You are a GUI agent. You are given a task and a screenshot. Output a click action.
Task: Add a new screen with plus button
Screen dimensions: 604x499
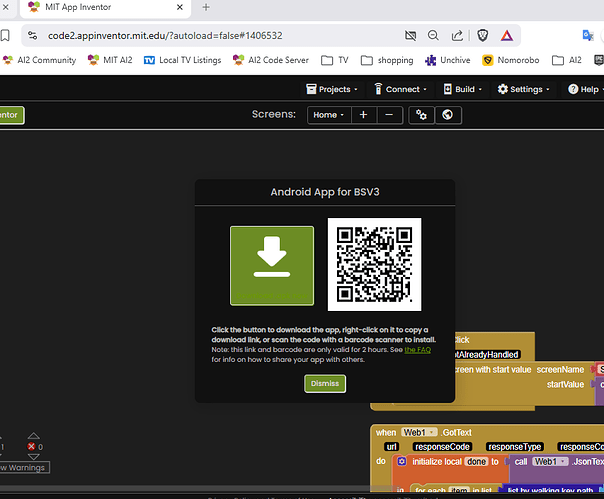coord(363,115)
